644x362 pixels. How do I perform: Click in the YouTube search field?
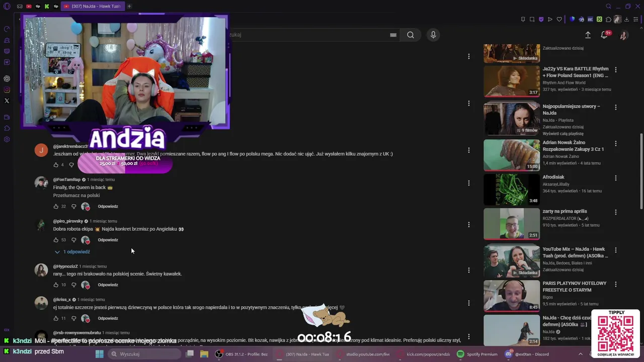click(314, 35)
